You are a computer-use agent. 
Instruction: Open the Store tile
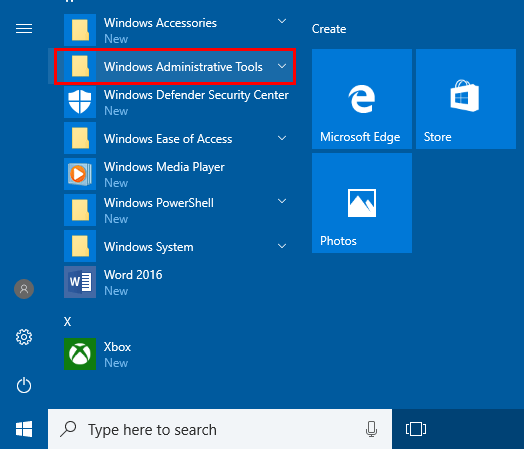[466, 99]
